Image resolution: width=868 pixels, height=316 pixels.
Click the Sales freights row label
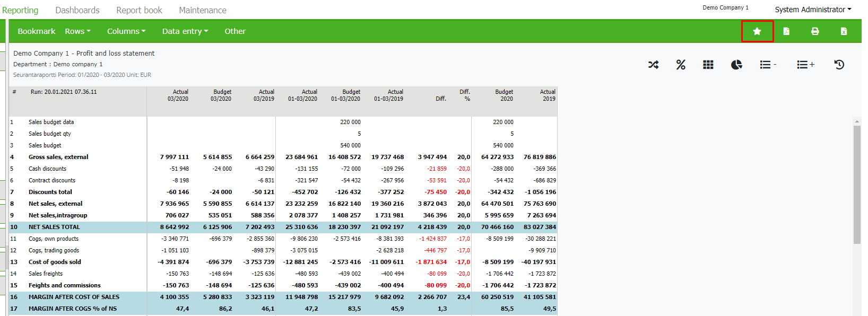click(x=46, y=274)
